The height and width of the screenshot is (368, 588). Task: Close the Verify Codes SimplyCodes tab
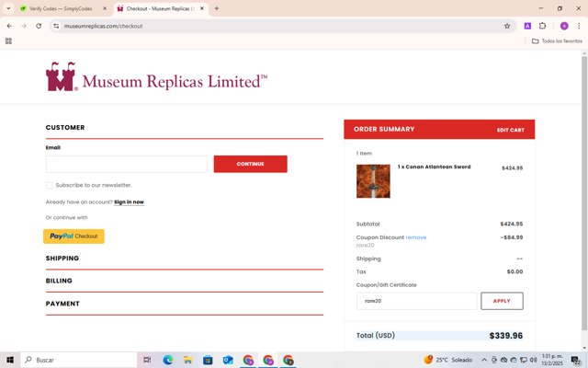[x=105, y=8]
